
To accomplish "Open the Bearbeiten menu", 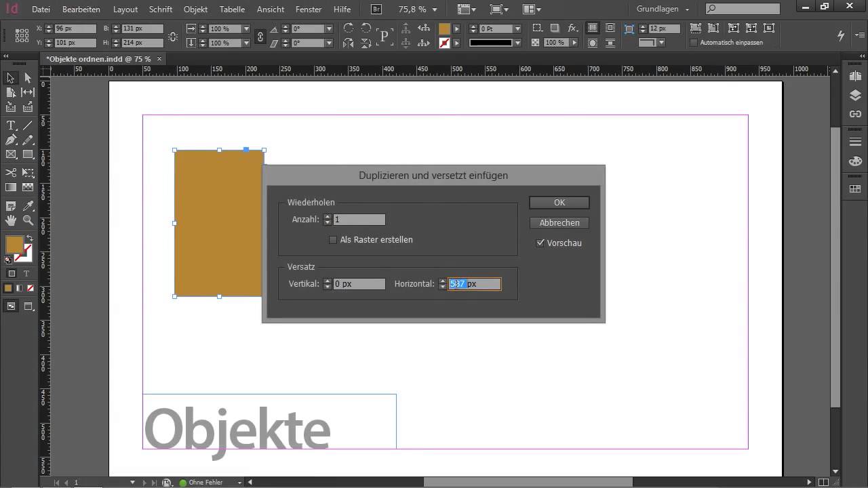I will point(81,9).
